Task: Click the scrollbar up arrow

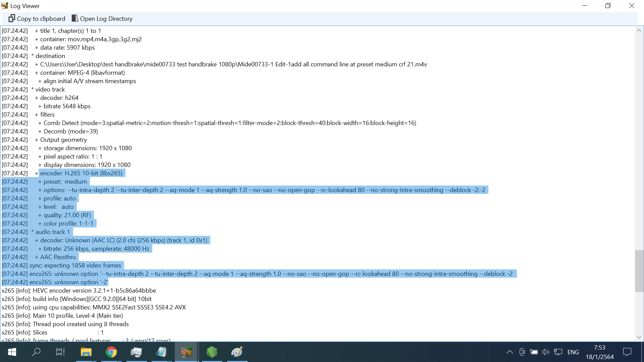Action: click(x=639, y=31)
